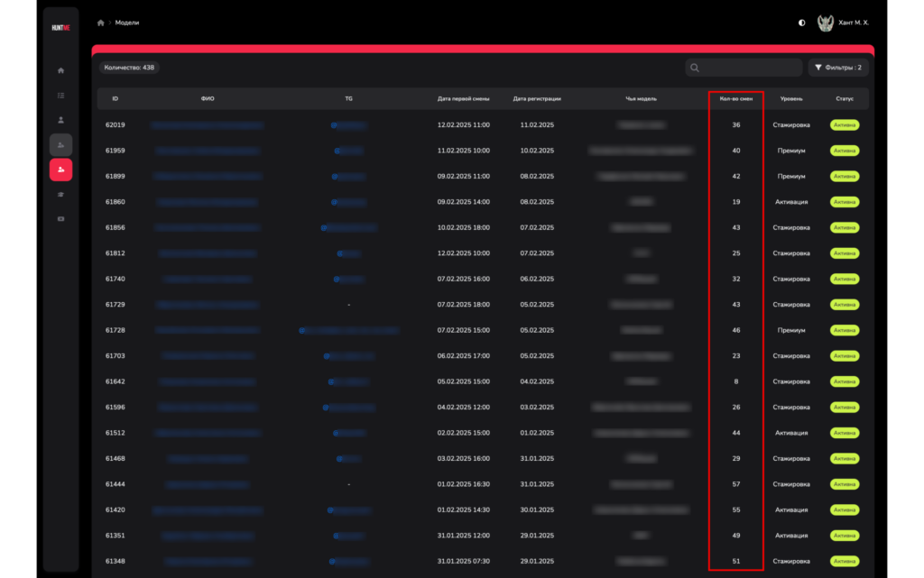Open the Фильтры : 2 filter panel
924x578 pixels.
[x=838, y=68]
